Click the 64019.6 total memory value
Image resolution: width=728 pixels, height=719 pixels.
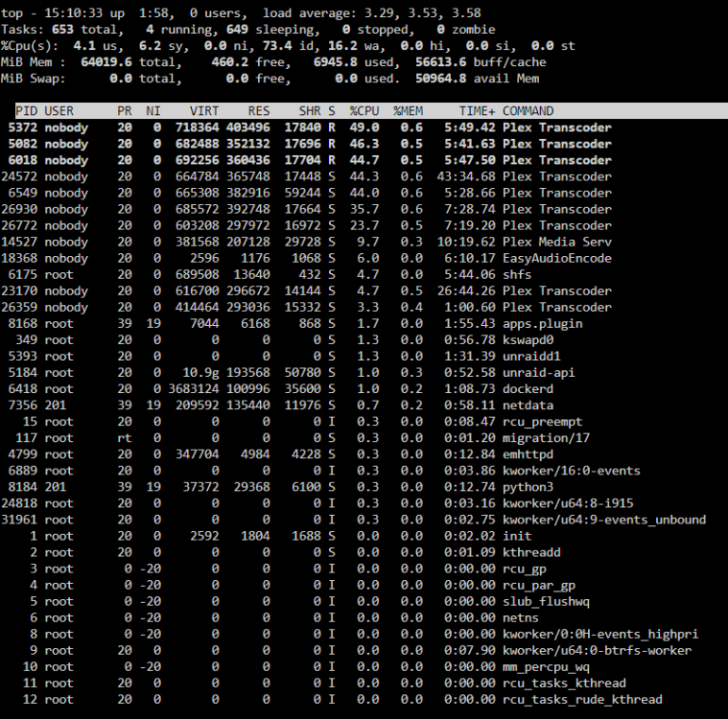point(106,62)
